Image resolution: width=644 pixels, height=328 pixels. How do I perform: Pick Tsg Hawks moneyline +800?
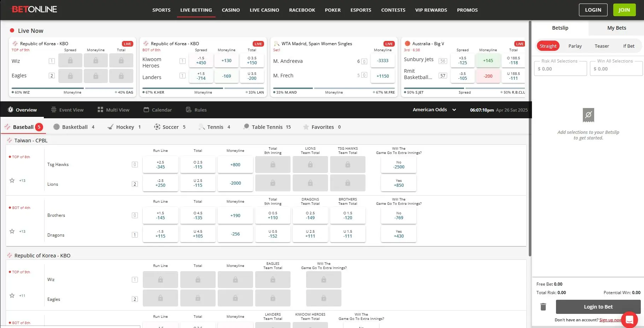click(x=235, y=165)
